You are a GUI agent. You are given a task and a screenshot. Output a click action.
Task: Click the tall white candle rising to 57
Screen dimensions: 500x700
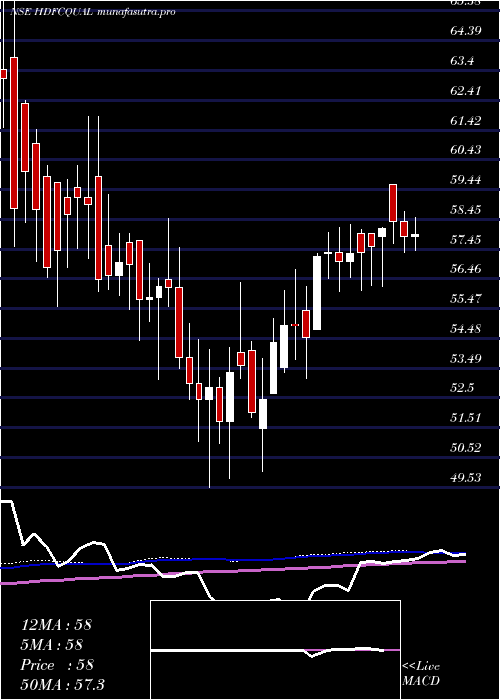(317, 293)
